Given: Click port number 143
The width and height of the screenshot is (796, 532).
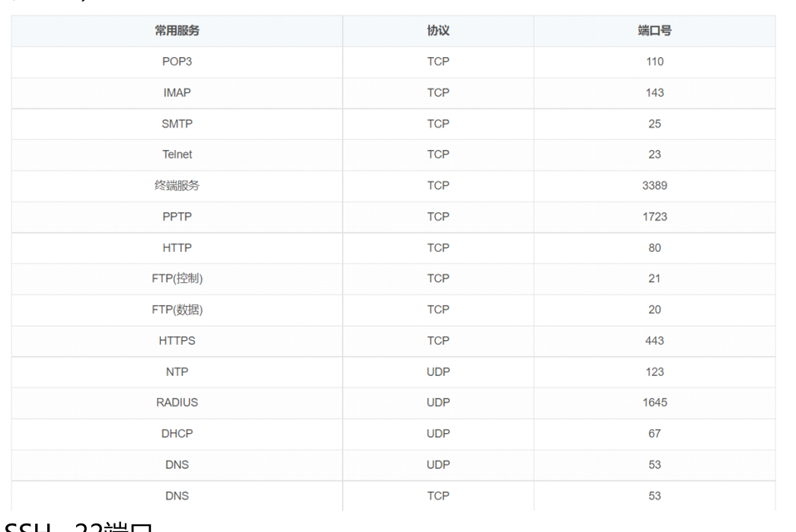Looking at the screenshot, I should coord(654,93).
